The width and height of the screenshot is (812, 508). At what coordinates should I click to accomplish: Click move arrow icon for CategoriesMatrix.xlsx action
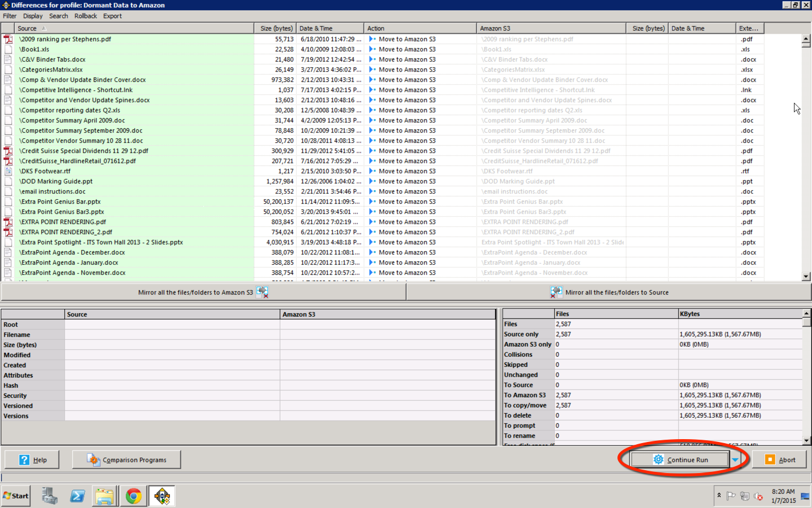click(372, 69)
